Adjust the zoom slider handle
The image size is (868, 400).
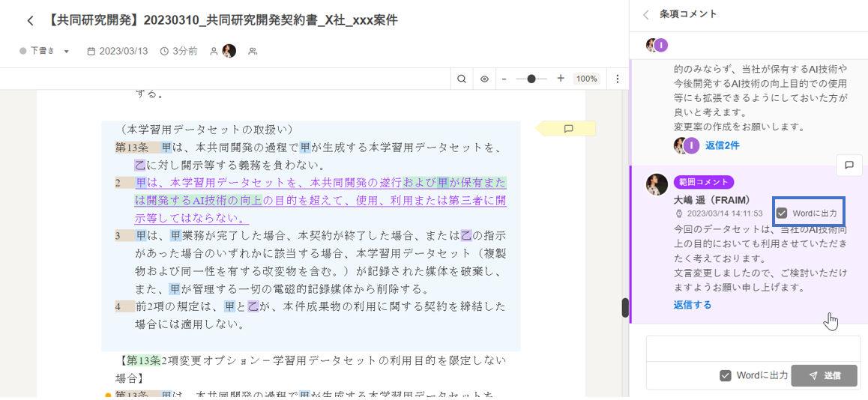tap(531, 79)
